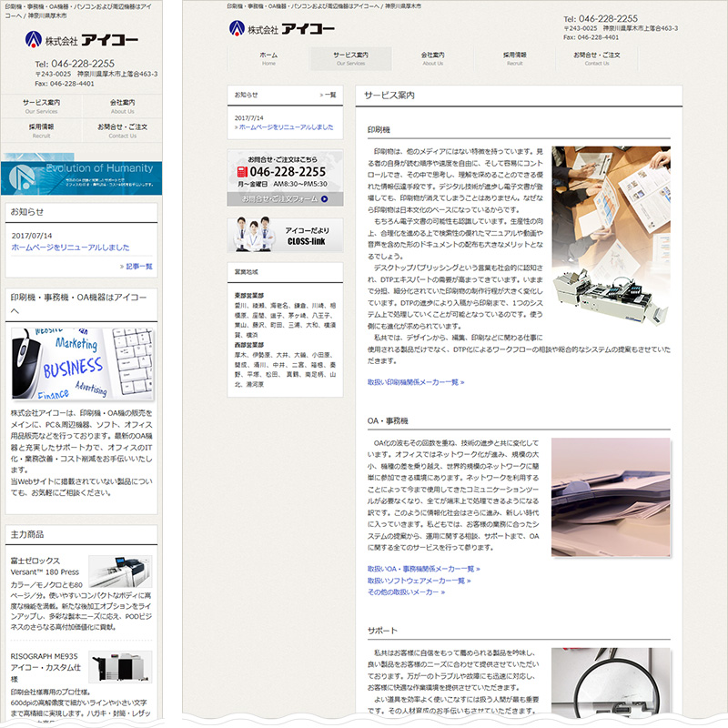The image size is (728, 728).
Task: Click the お問合せ・ご注文フォーム button
Action: [285, 198]
